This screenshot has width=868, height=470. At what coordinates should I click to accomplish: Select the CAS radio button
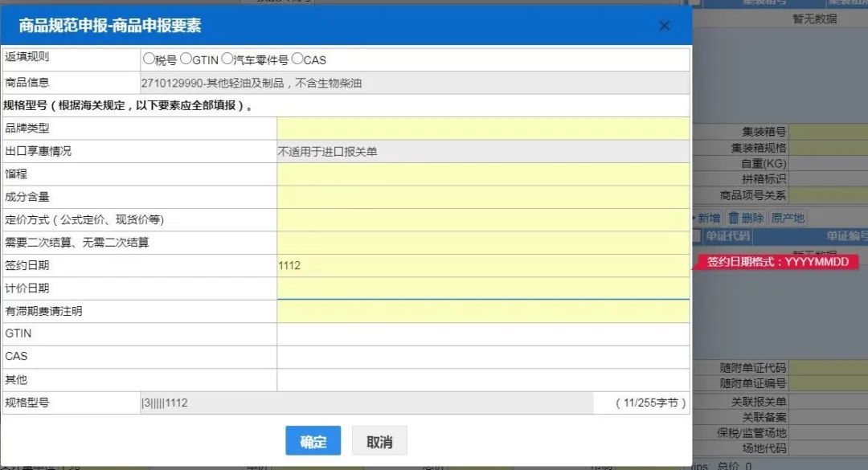tap(297, 59)
